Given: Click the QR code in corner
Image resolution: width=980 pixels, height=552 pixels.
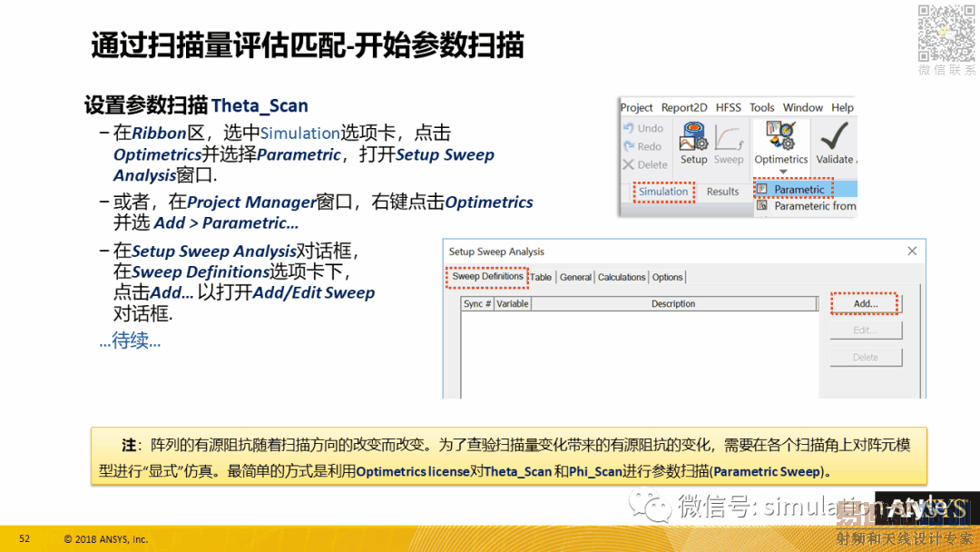Looking at the screenshot, I should point(946,33).
